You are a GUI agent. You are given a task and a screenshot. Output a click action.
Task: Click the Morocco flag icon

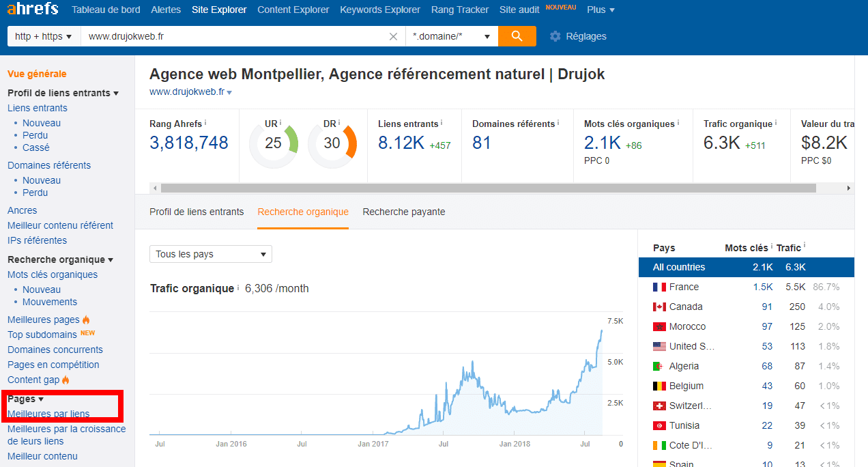[x=659, y=327]
